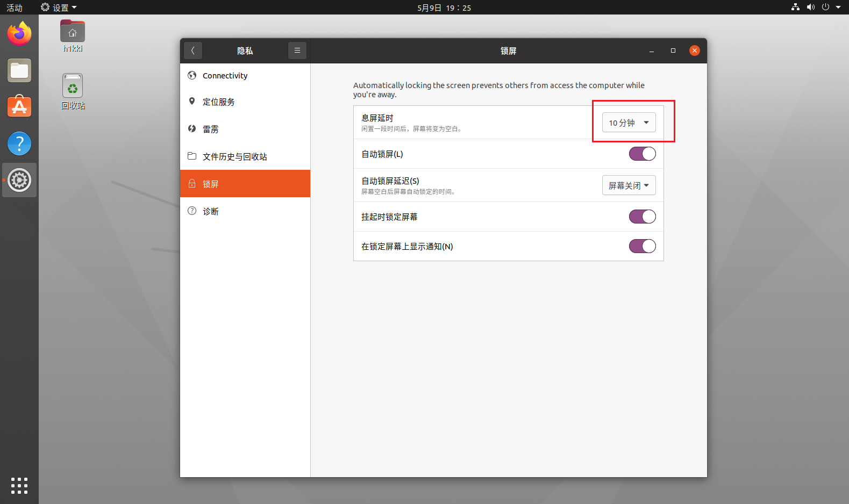The width and height of the screenshot is (849, 504).
Task: Open the hamburger menu in 隐私 header
Action: tap(297, 51)
